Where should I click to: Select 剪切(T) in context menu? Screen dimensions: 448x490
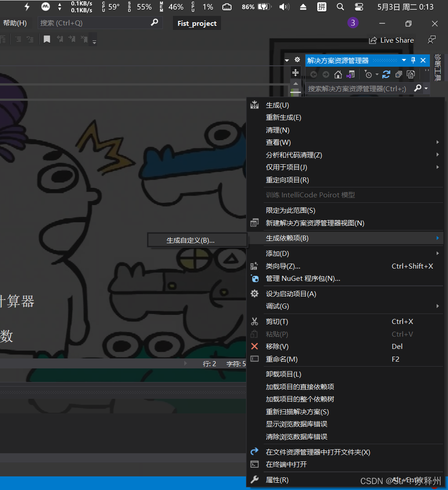[x=345, y=322]
